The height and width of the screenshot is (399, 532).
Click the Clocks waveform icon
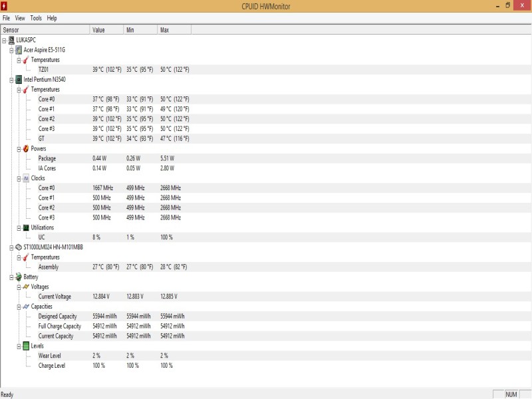click(26, 178)
